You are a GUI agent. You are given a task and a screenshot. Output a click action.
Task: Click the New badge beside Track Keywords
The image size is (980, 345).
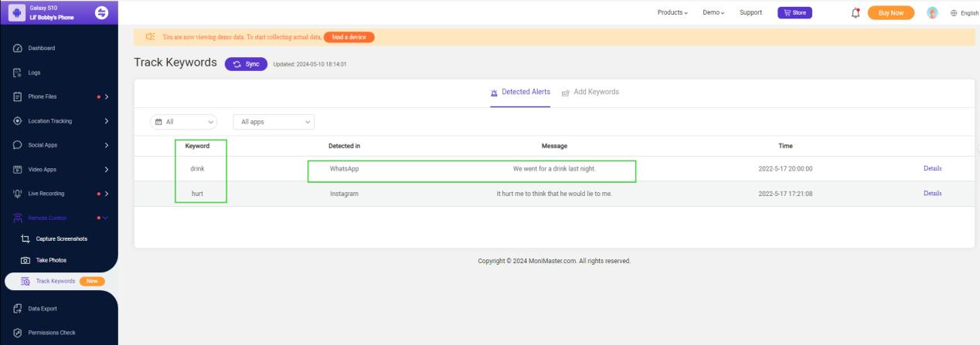92,281
